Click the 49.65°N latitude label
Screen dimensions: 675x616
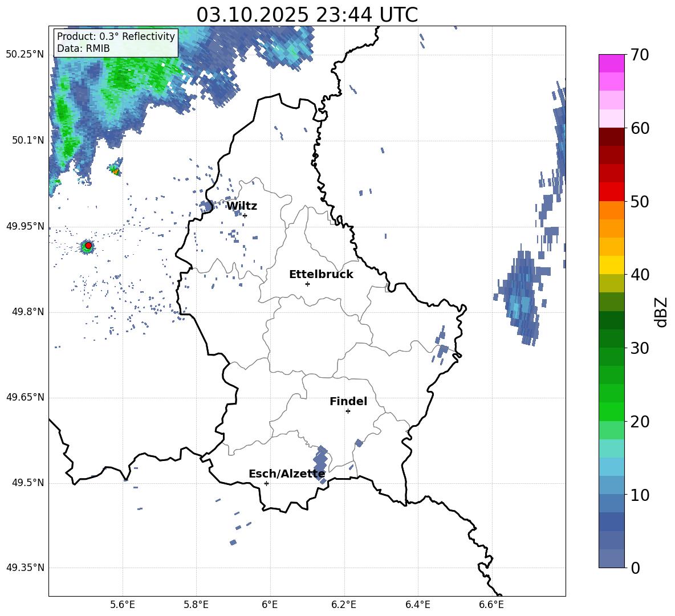(x=25, y=397)
